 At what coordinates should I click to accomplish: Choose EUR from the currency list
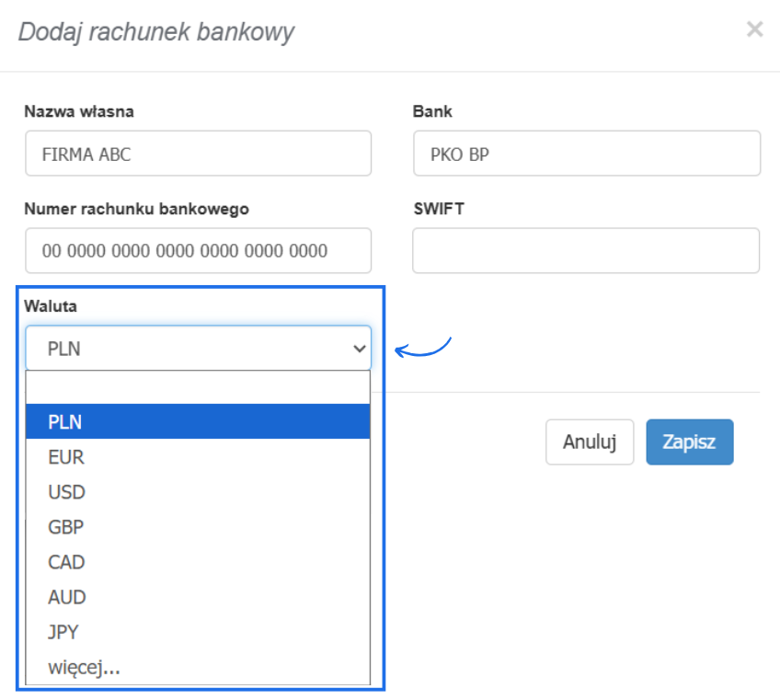198,457
